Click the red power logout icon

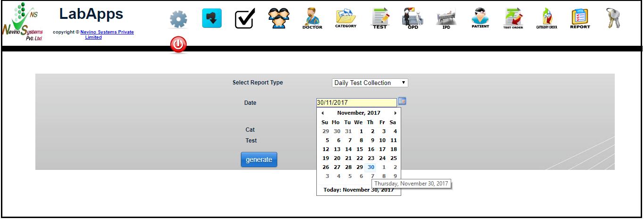pos(178,45)
